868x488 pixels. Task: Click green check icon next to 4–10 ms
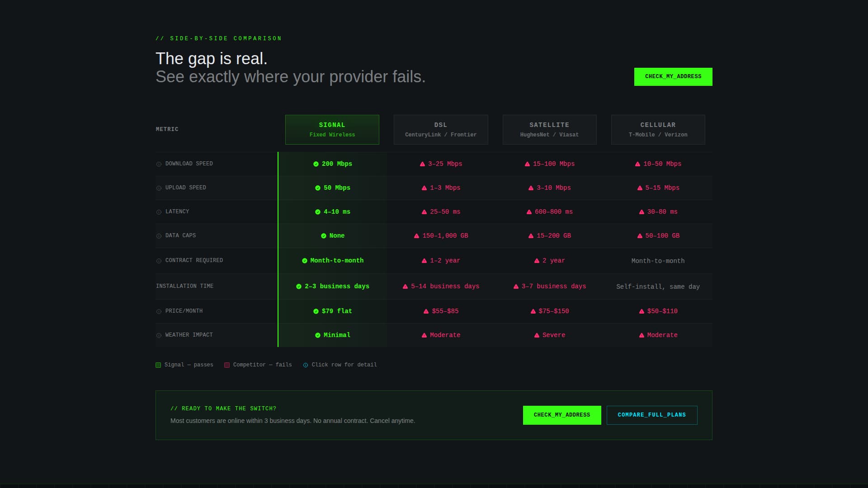[x=318, y=212]
